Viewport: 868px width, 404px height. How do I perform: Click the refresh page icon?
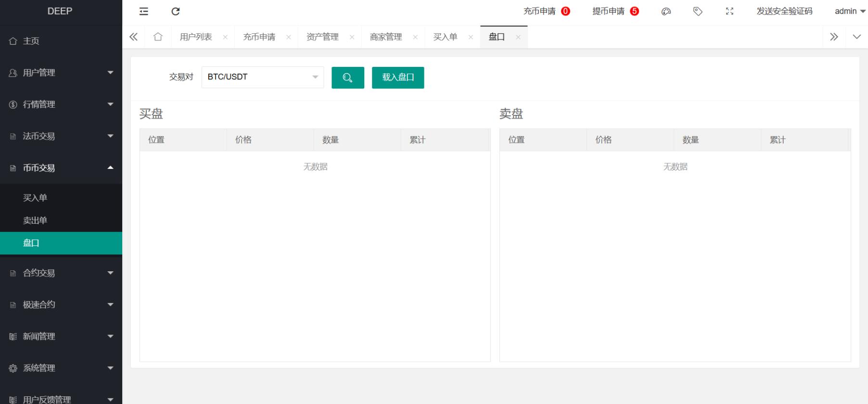(176, 12)
